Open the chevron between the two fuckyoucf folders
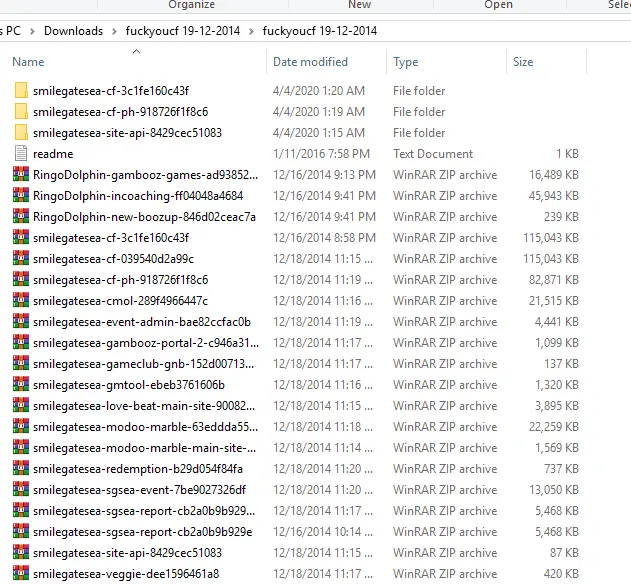The image size is (631, 585). click(x=252, y=31)
